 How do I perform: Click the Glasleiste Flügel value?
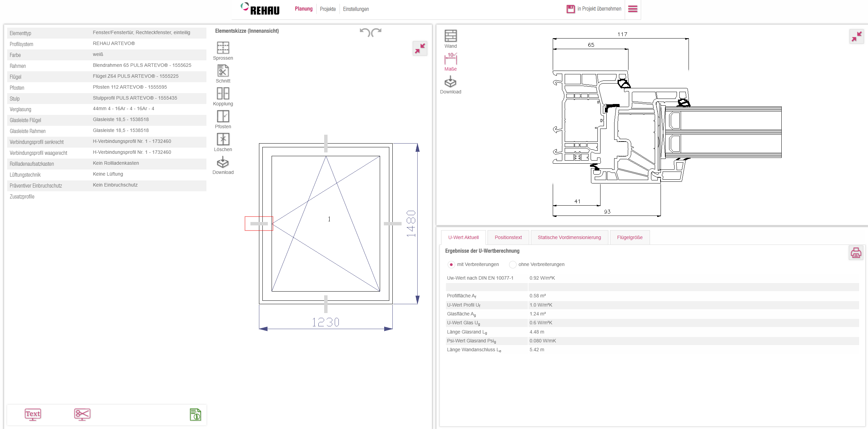pos(121,120)
